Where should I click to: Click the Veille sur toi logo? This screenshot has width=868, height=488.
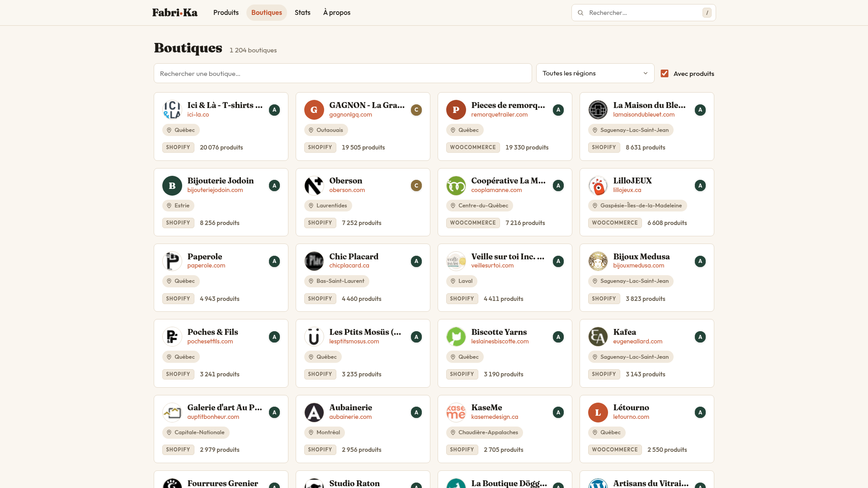click(456, 261)
